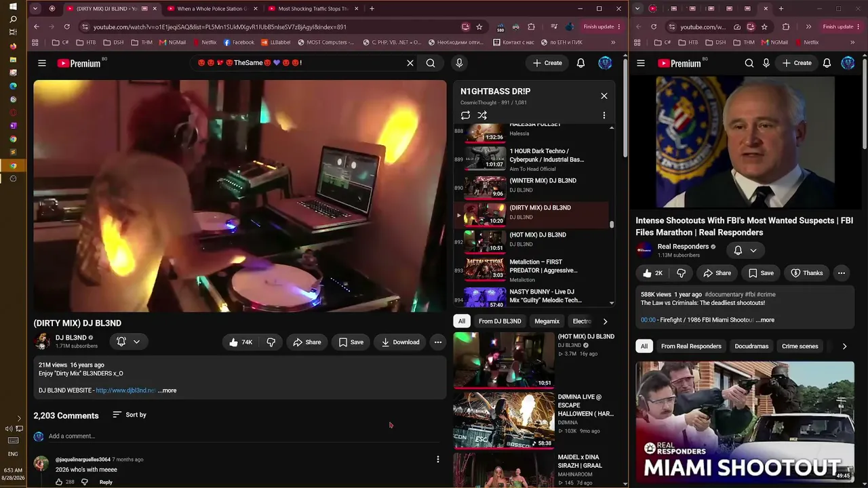Open DJ BL3ND subscription notification dropdown
Viewport: 868px width, 488px height.
(129, 342)
